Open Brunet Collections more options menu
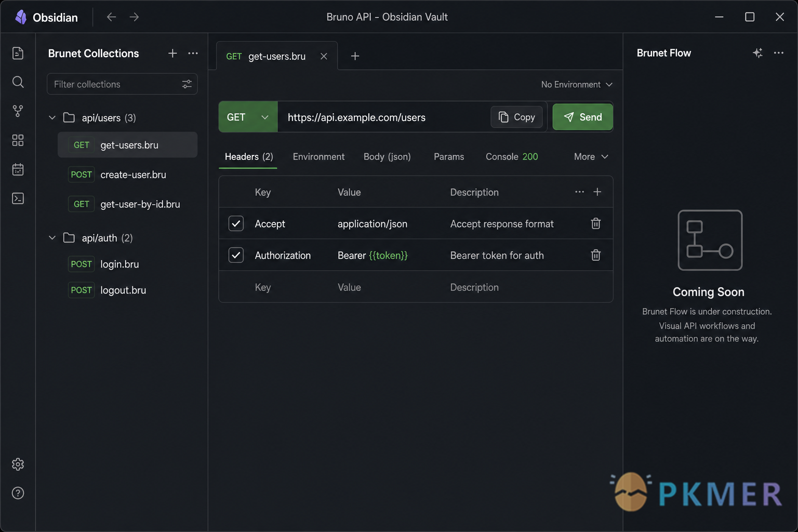 coord(193,53)
